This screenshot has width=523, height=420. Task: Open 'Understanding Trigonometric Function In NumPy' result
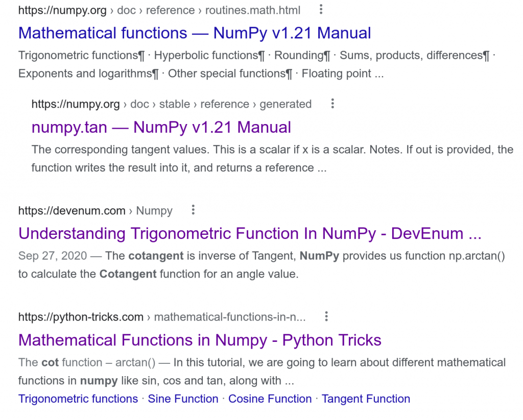250,233
